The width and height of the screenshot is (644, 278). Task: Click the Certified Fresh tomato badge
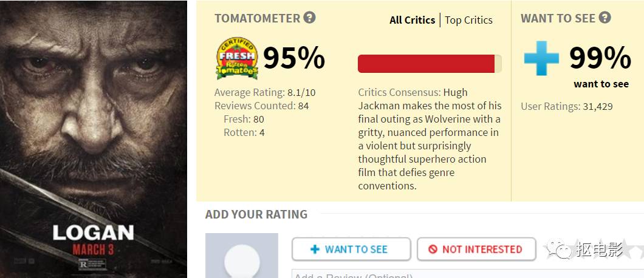(237, 58)
